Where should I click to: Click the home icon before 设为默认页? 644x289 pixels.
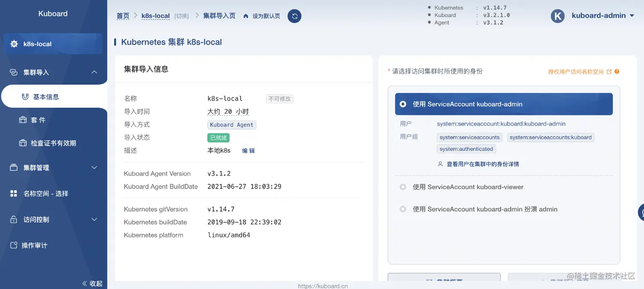coord(246,16)
